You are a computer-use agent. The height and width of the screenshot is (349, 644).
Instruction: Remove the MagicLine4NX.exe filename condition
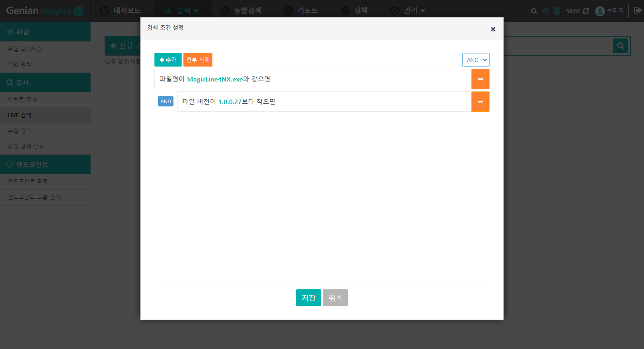pos(480,79)
